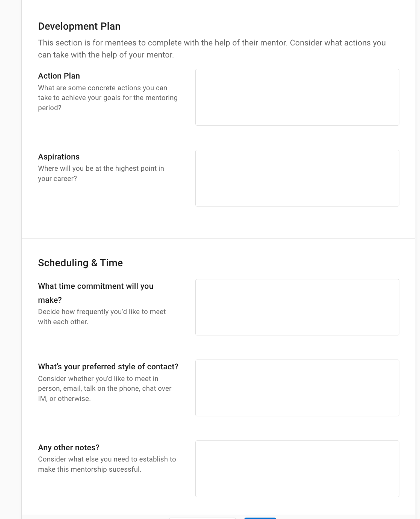Click the Any other notes text area
This screenshot has width=420, height=519.
(x=297, y=469)
